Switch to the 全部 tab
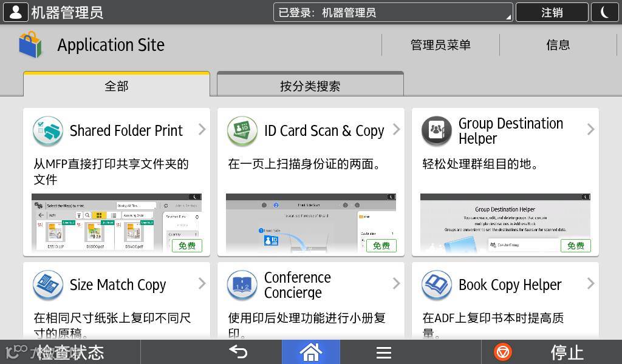622x364 pixels. pos(116,84)
